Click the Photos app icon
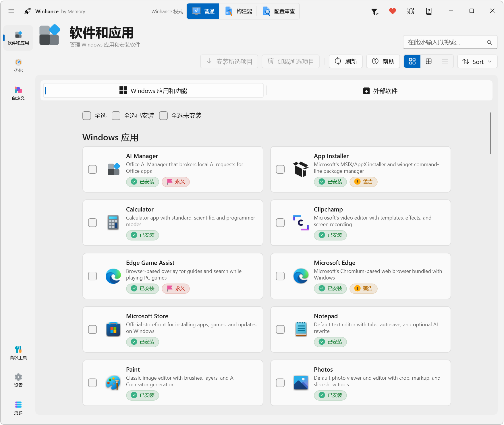The image size is (504, 425). tap(301, 383)
